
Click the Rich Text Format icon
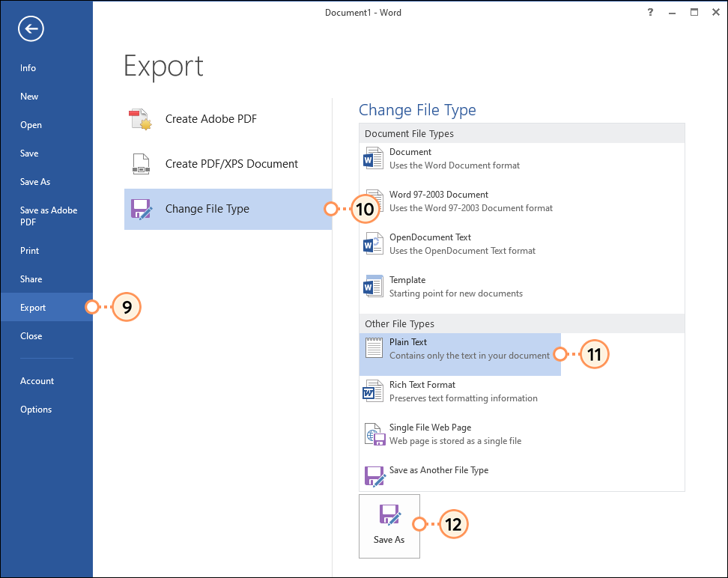pos(373,392)
